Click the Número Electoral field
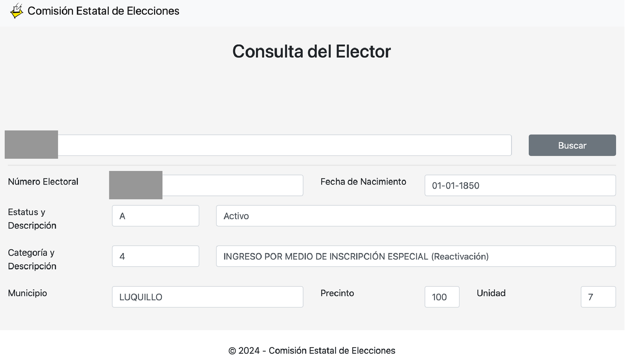628x364 pixels. (232, 186)
